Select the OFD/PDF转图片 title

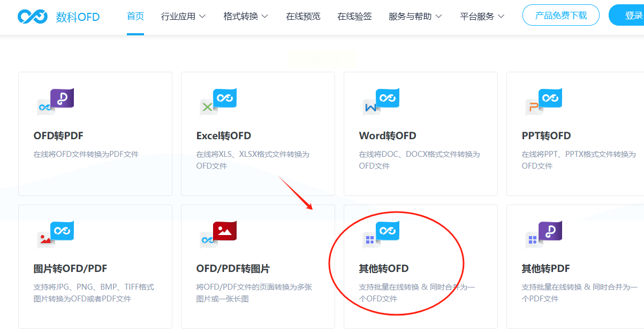[x=233, y=268]
